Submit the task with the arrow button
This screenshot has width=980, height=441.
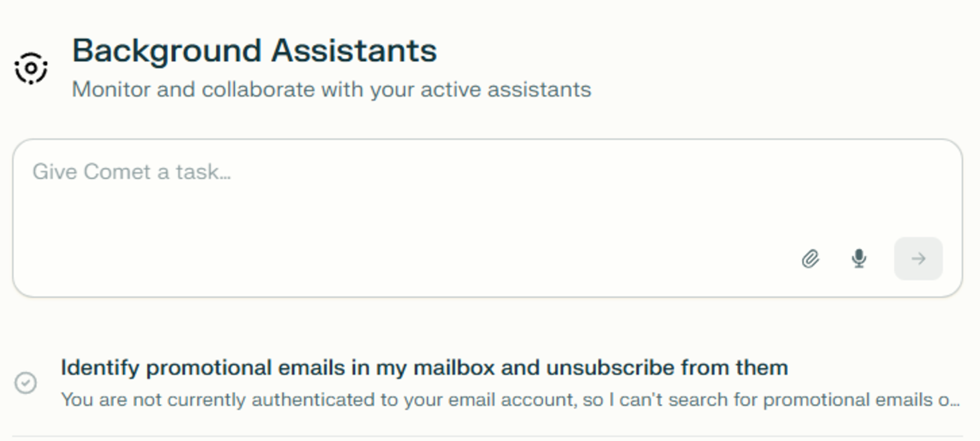(918, 258)
